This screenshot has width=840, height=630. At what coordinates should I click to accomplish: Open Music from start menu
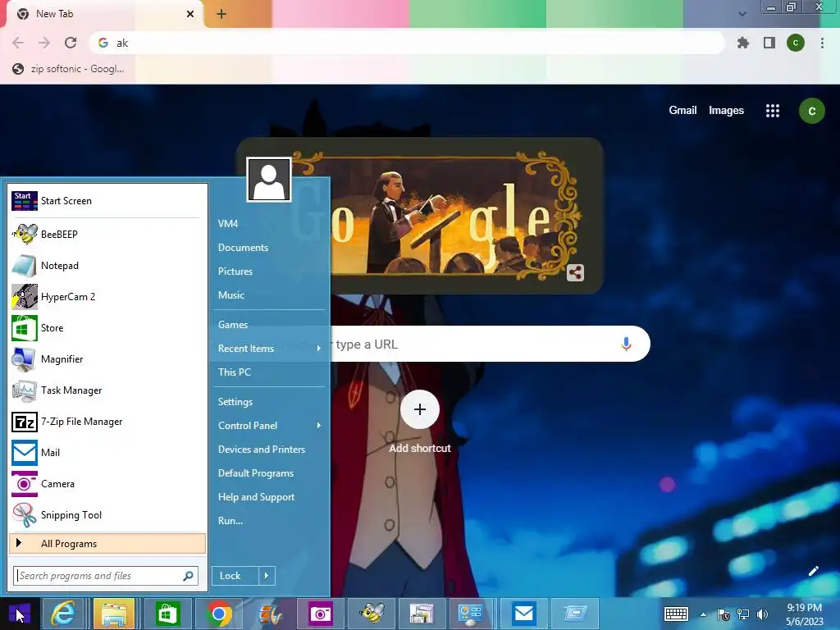point(231,295)
